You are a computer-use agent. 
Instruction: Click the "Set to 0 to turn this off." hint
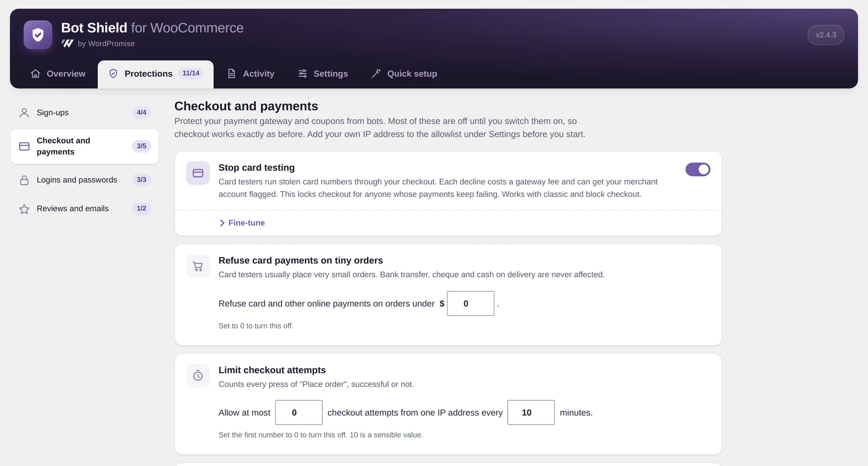(256, 326)
